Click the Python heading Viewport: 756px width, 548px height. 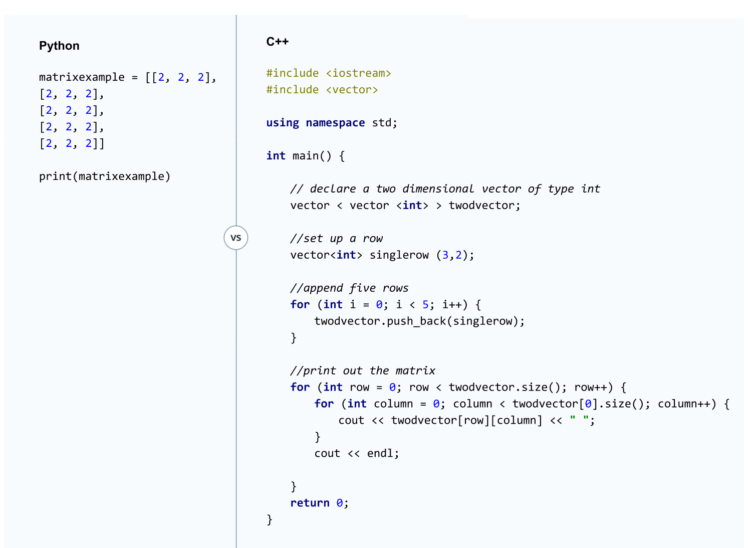(59, 46)
